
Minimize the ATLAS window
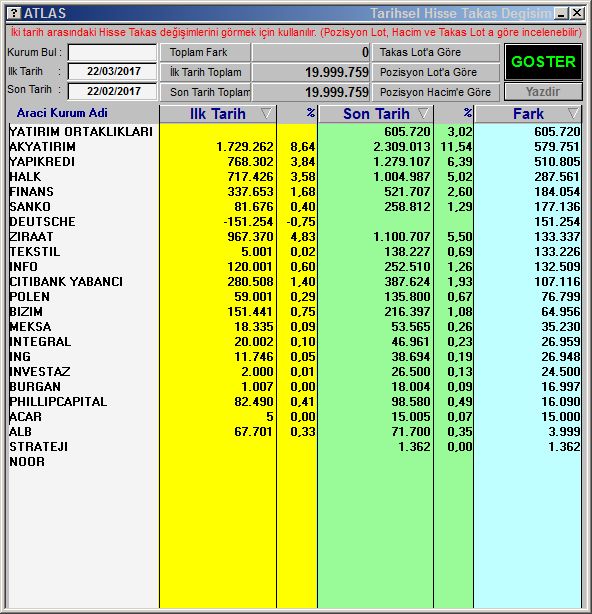coord(561,14)
